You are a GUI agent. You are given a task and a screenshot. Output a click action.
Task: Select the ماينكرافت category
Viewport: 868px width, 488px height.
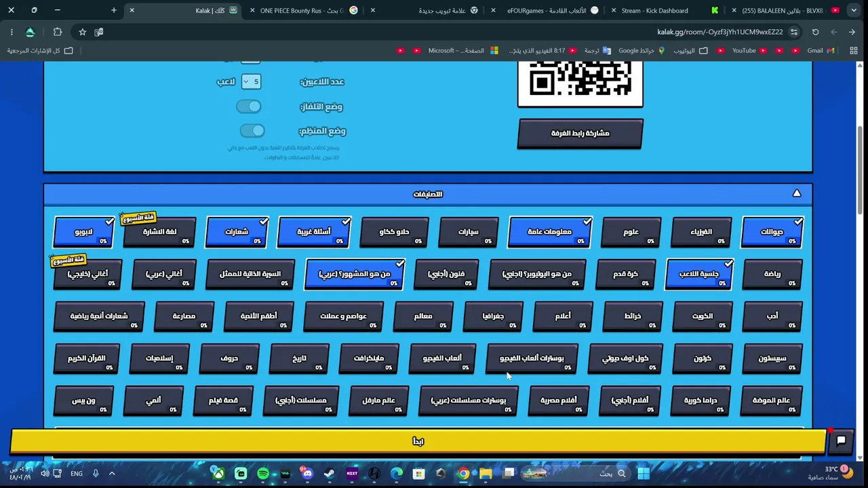coord(369,358)
